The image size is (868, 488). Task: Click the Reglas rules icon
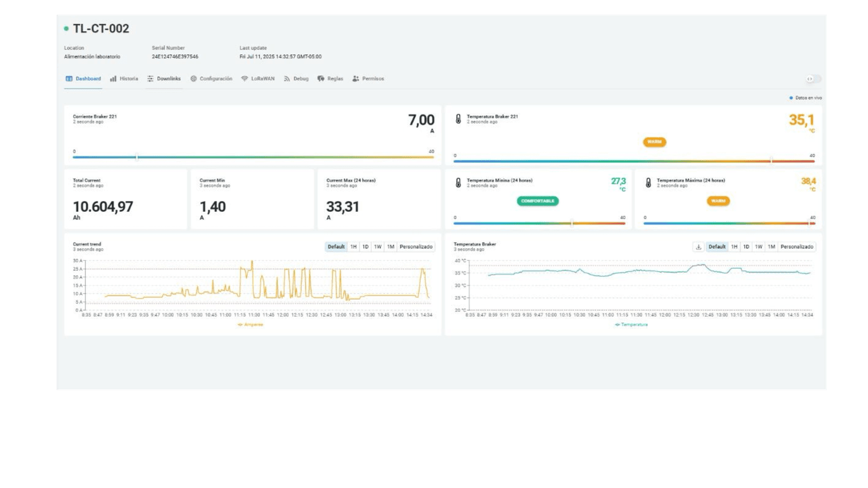click(321, 79)
